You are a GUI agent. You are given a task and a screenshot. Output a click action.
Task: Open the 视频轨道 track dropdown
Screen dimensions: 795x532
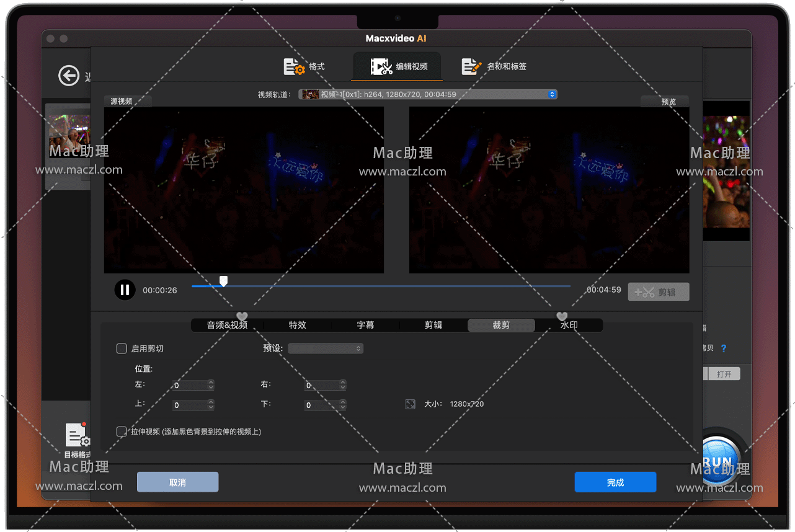(x=428, y=94)
